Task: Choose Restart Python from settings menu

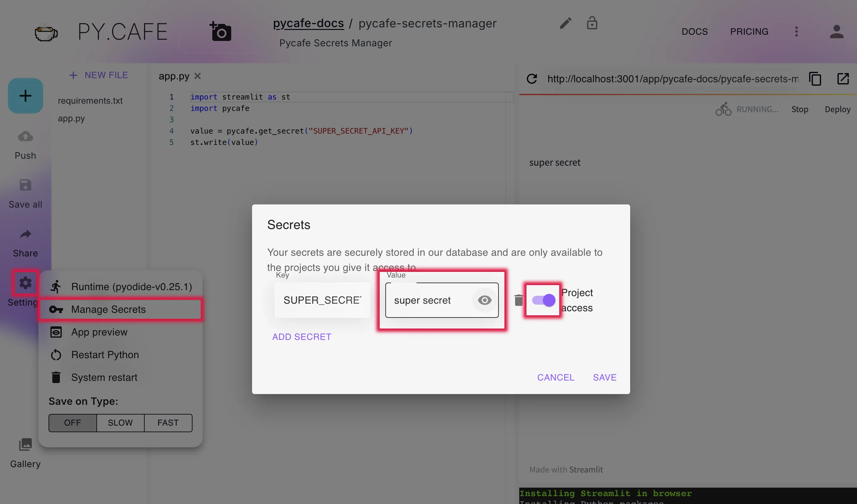Action: click(105, 355)
